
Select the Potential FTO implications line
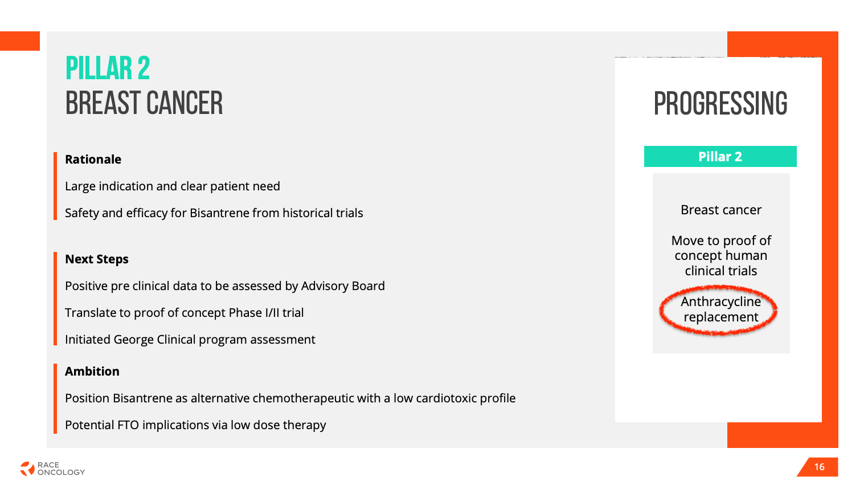pos(195,425)
